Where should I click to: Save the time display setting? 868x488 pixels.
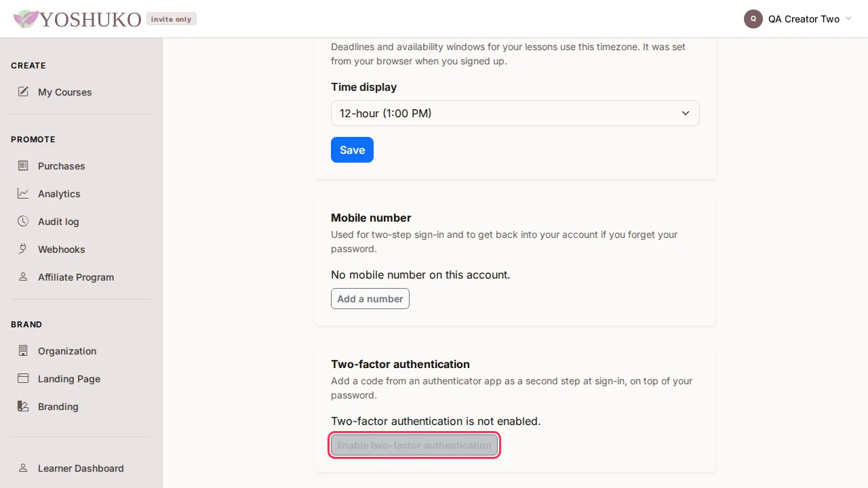[352, 150]
